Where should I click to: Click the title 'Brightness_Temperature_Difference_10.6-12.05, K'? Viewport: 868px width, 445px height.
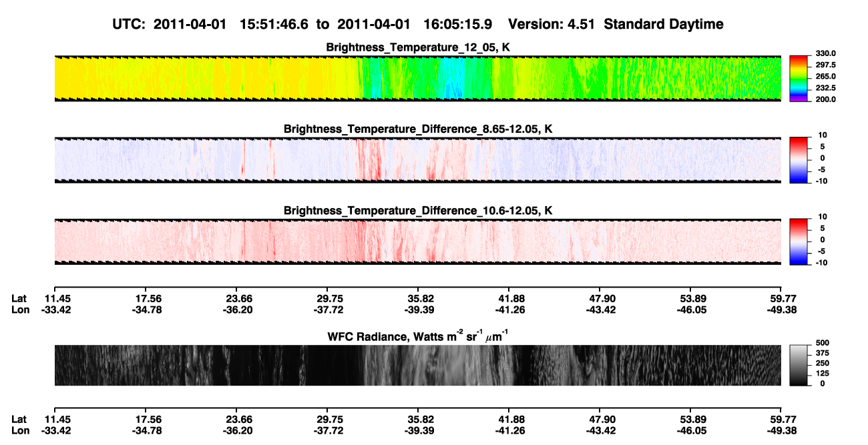(418, 211)
